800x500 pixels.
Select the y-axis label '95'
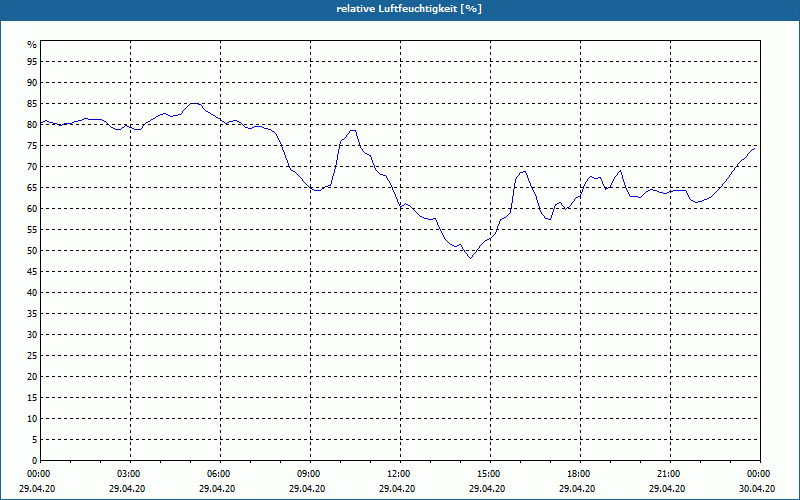(32, 62)
